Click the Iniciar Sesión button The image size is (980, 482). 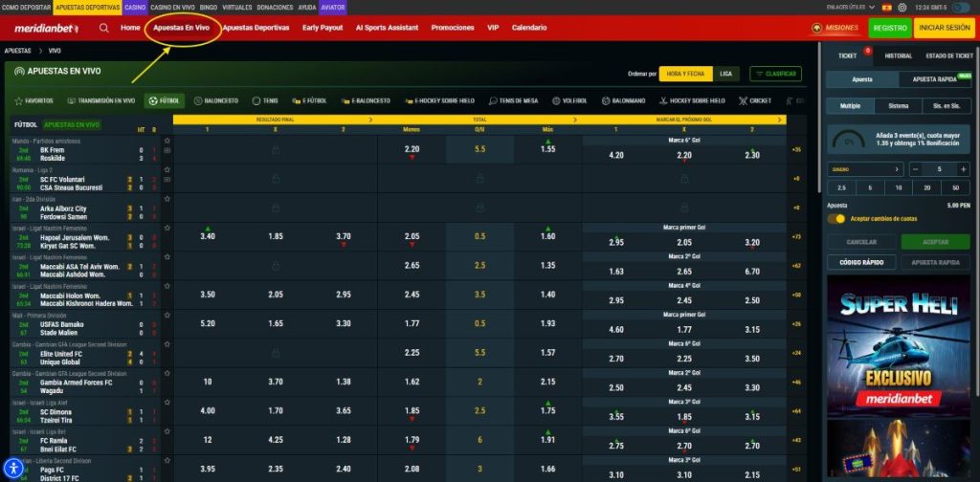[945, 28]
